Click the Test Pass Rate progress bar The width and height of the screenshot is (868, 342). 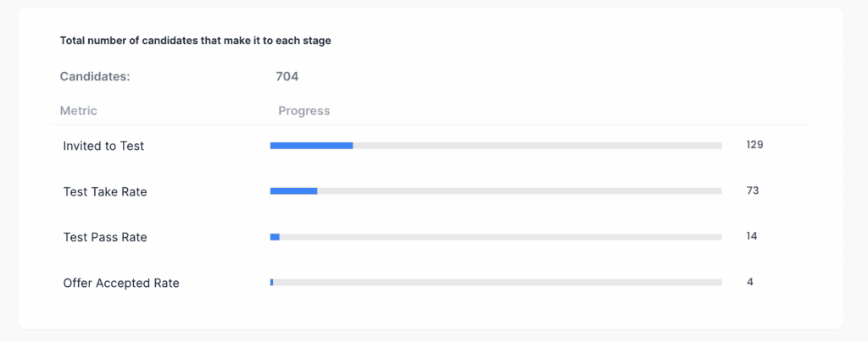496,237
